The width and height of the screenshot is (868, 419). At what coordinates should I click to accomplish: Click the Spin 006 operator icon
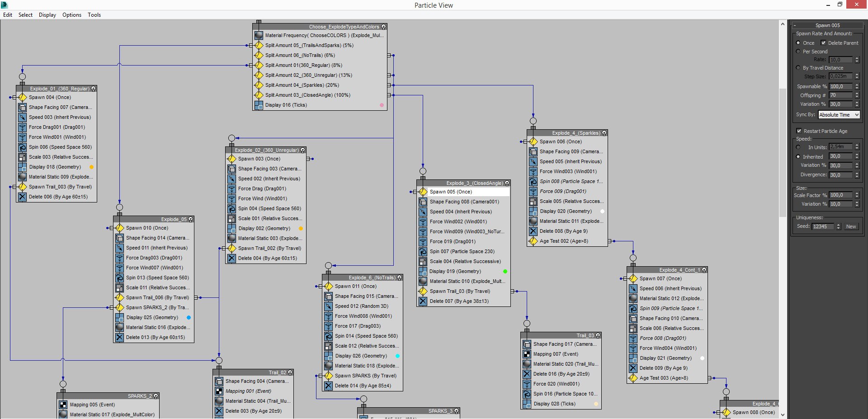(22, 147)
